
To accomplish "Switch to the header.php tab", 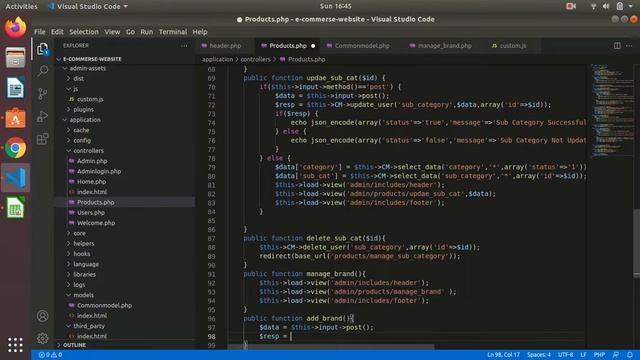I will click(225, 46).
